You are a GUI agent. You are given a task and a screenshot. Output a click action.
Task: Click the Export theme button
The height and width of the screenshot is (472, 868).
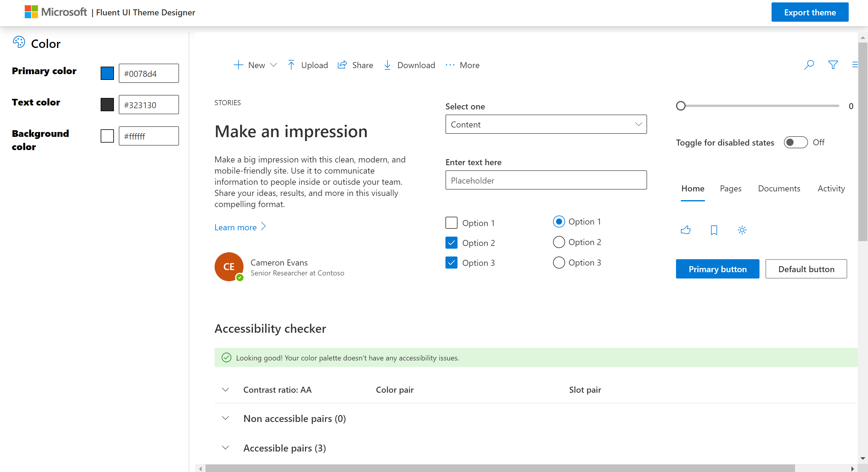coord(809,12)
